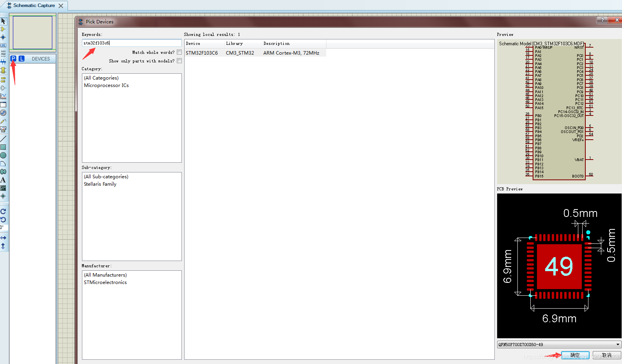Rotate clockwise using toolbar icon
622x364 pixels.
(3, 211)
